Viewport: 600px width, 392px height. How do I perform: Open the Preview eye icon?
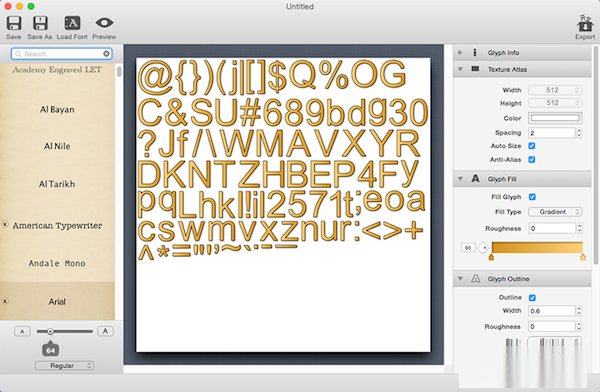tap(104, 23)
